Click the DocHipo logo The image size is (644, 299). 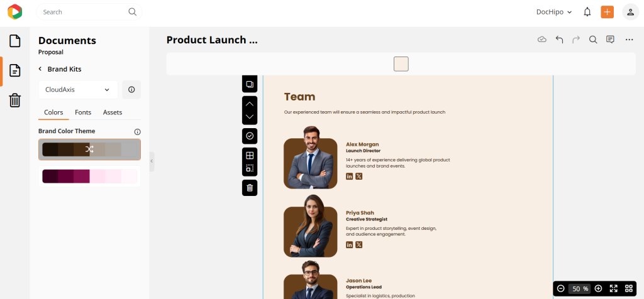click(x=15, y=12)
